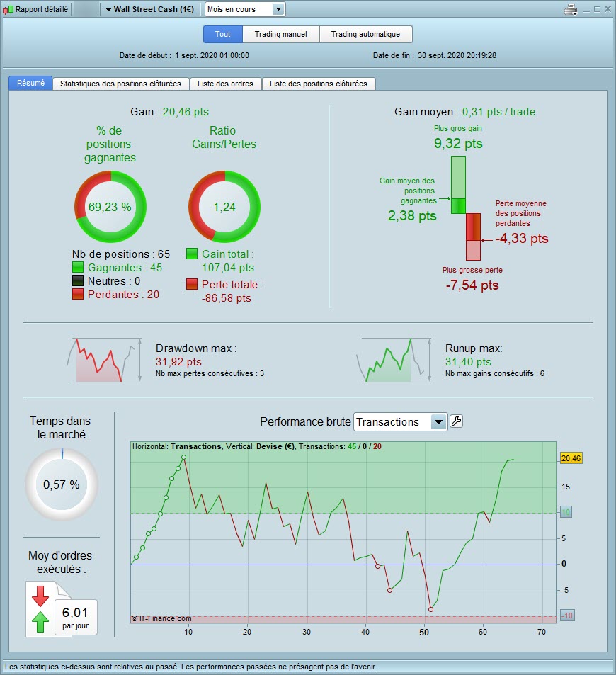
Task: Click the Plus gros gain 9,32 pts value
Action: pos(458,143)
